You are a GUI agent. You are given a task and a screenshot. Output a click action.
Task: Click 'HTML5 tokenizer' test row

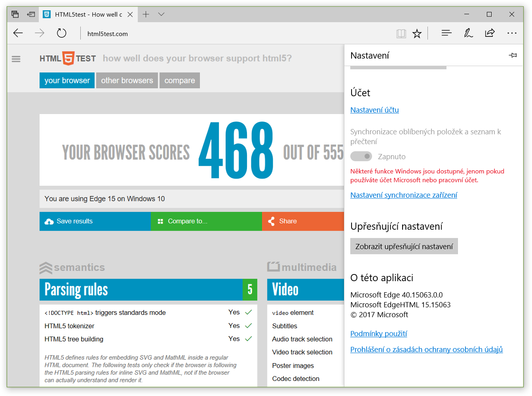tap(148, 326)
